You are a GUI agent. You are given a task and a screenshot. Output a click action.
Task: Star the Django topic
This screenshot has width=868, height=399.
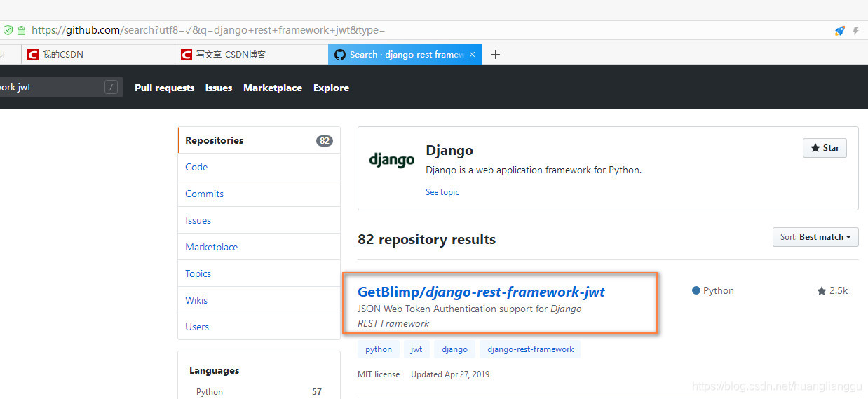click(825, 148)
